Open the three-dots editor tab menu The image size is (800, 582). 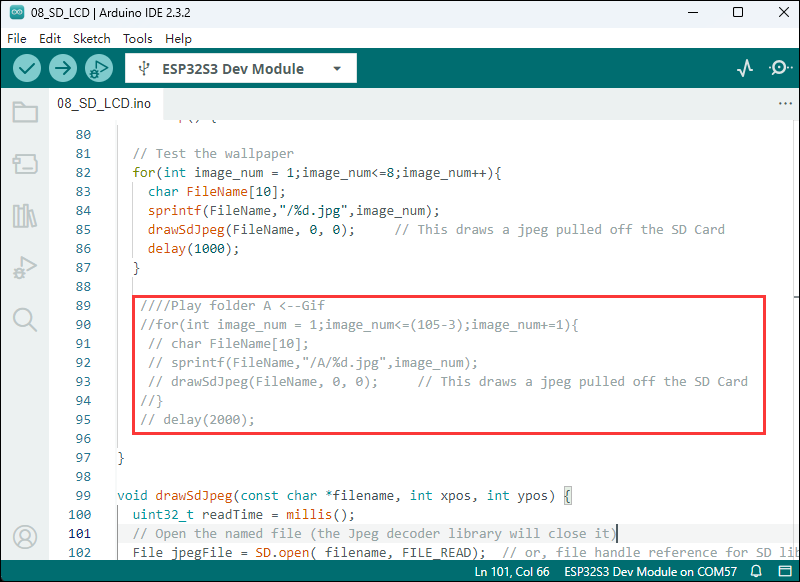784,103
